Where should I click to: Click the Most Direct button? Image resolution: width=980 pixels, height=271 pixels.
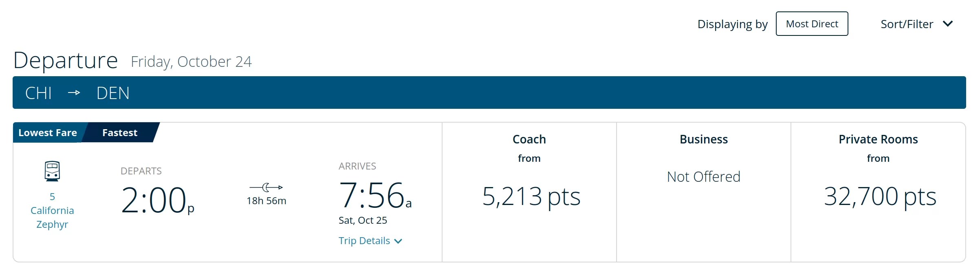click(x=812, y=24)
